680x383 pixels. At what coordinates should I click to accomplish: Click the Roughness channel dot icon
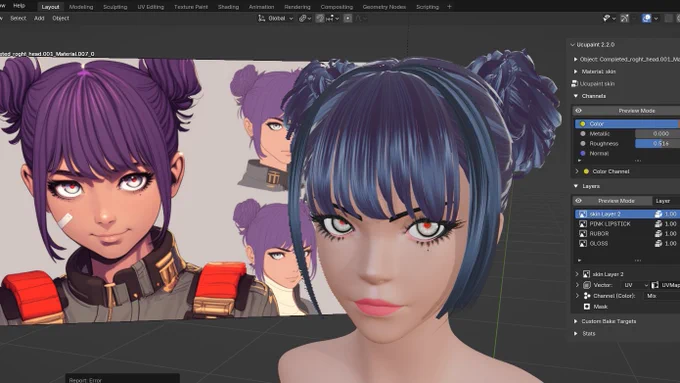tap(583, 144)
